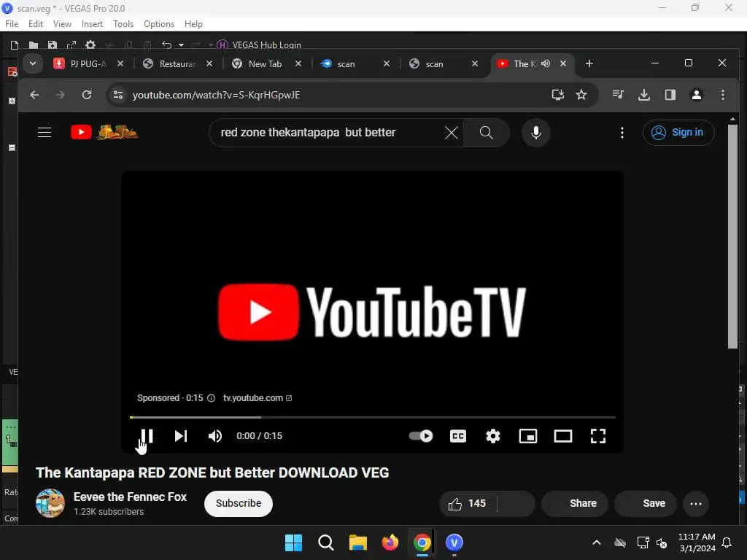747x560 pixels.
Task: Open Chrome profile menu
Action: (697, 95)
